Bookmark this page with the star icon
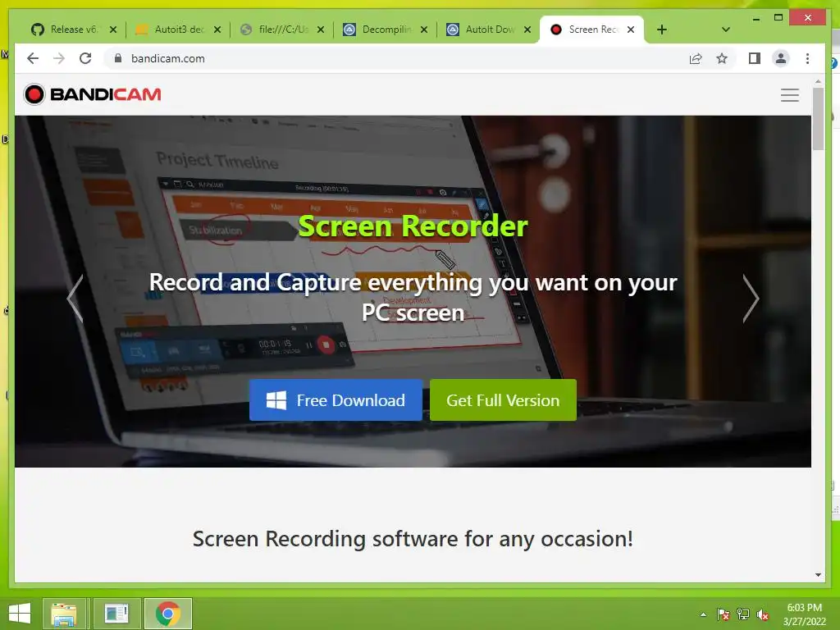 tap(722, 58)
